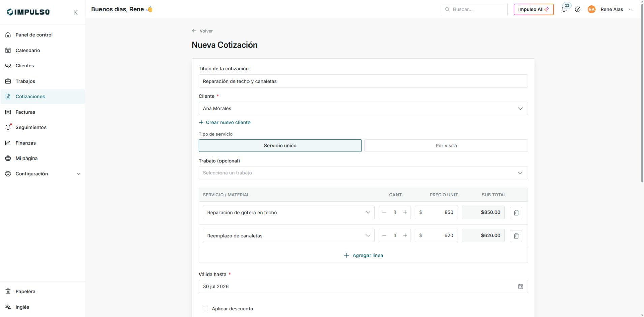This screenshot has width=644, height=317.
Task: Click the 620 unit price field
Action: (x=436, y=236)
